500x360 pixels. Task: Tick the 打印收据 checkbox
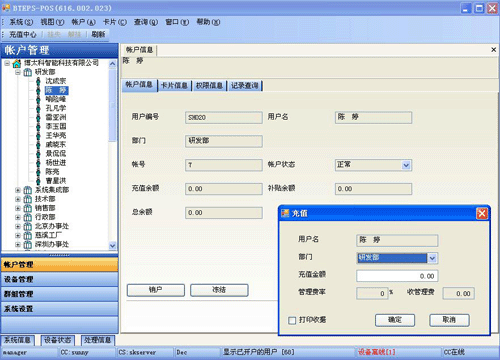pyautogui.click(x=292, y=320)
